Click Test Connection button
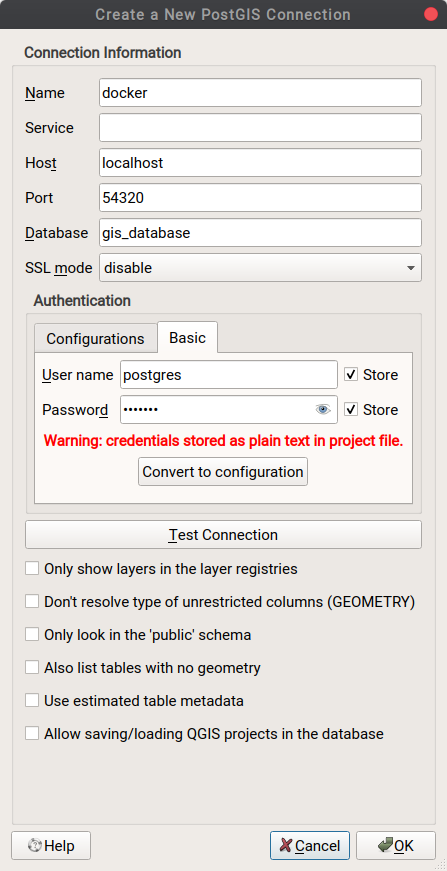447x871 pixels. (x=223, y=534)
